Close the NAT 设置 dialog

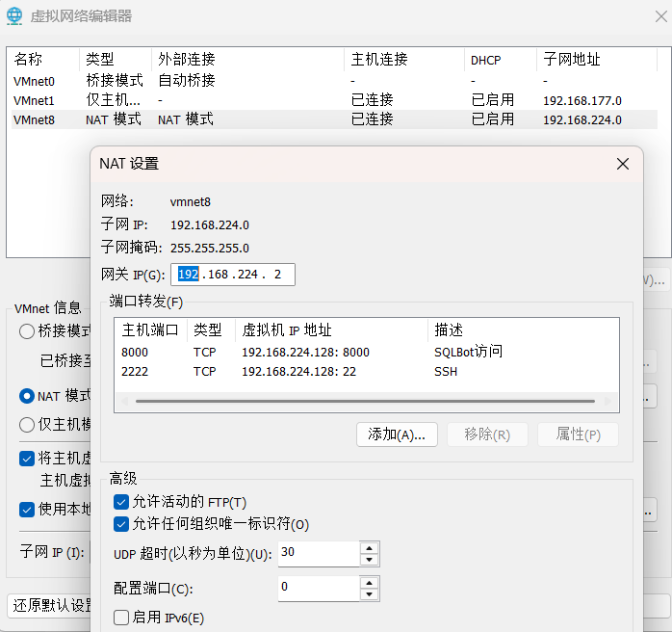click(x=622, y=164)
